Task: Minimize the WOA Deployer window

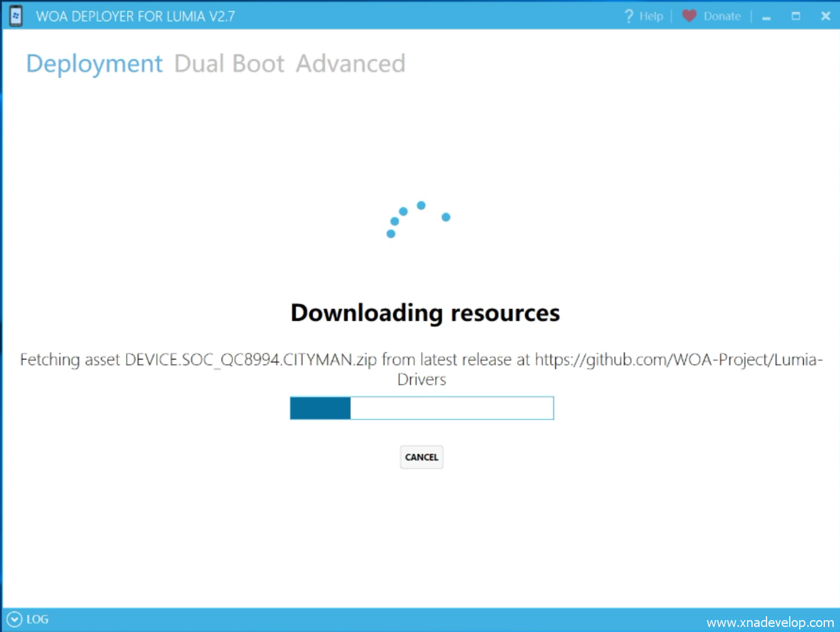Action: point(766,17)
